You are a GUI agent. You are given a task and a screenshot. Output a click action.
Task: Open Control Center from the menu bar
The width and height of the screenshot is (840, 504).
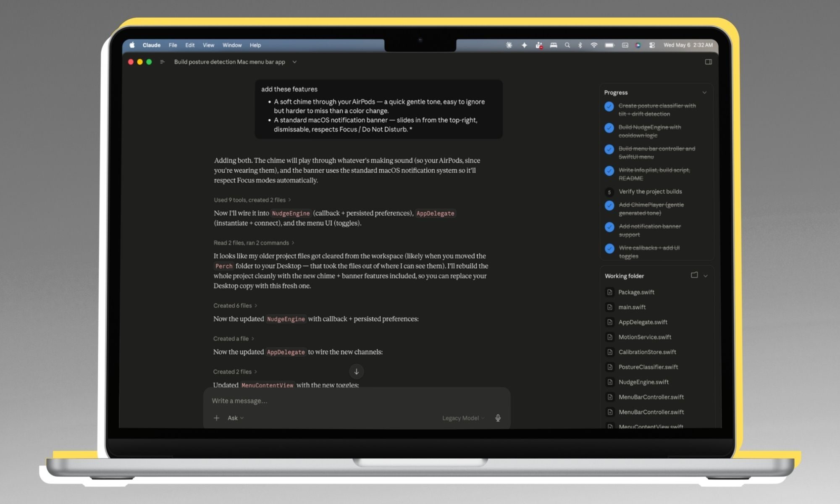652,45
